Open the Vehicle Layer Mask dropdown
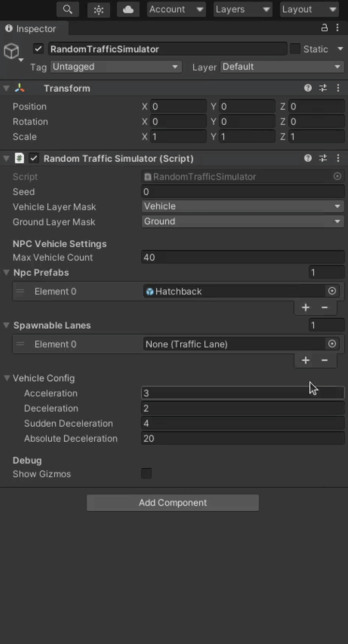Viewport: 348px width, 644px height. pos(243,206)
